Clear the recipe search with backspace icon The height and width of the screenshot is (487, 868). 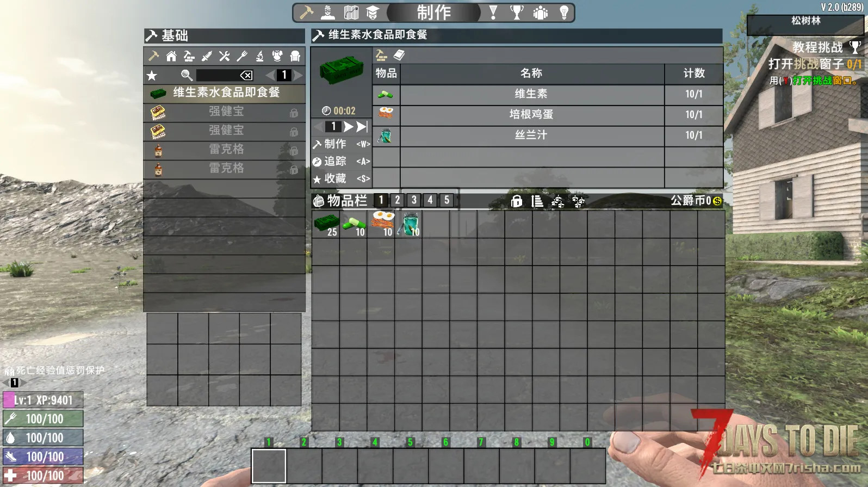click(x=246, y=75)
